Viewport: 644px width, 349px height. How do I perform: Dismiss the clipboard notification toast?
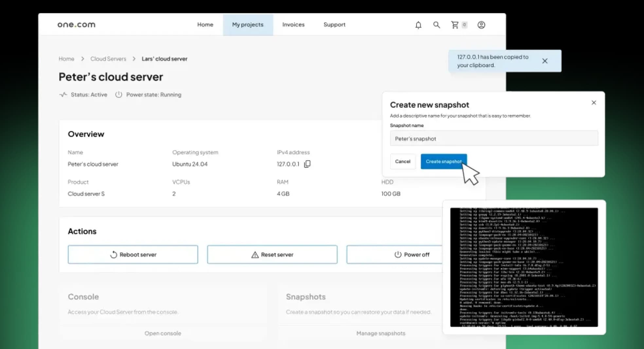click(x=545, y=61)
